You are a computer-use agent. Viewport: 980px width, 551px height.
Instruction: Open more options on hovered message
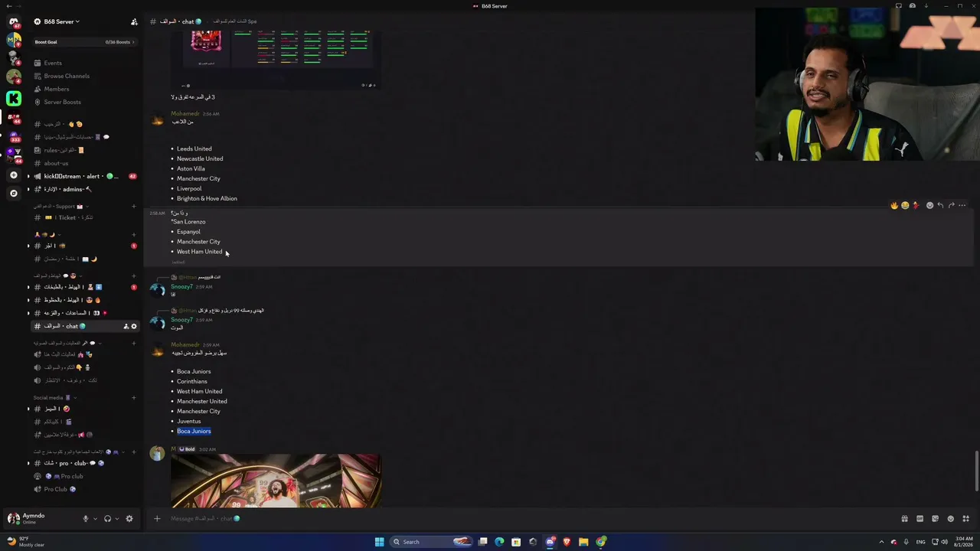pyautogui.click(x=962, y=205)
